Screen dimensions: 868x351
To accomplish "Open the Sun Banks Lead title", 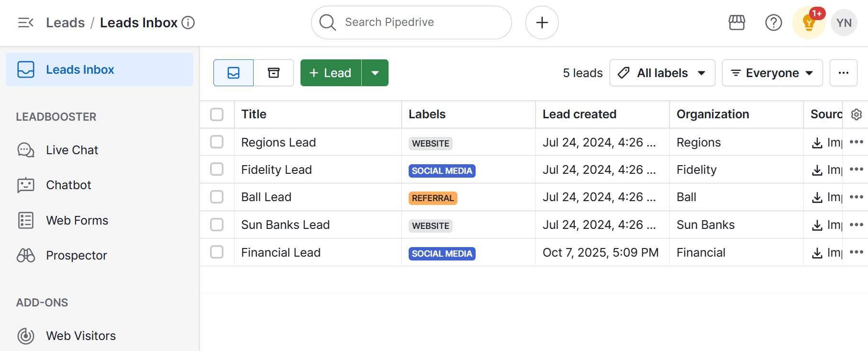I will [286, 225].
